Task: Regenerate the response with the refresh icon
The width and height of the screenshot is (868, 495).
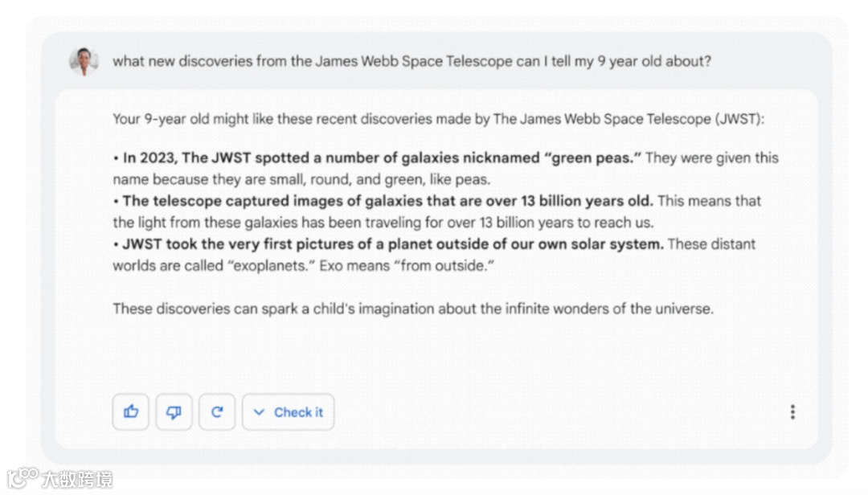Action: tap(217, 412)
